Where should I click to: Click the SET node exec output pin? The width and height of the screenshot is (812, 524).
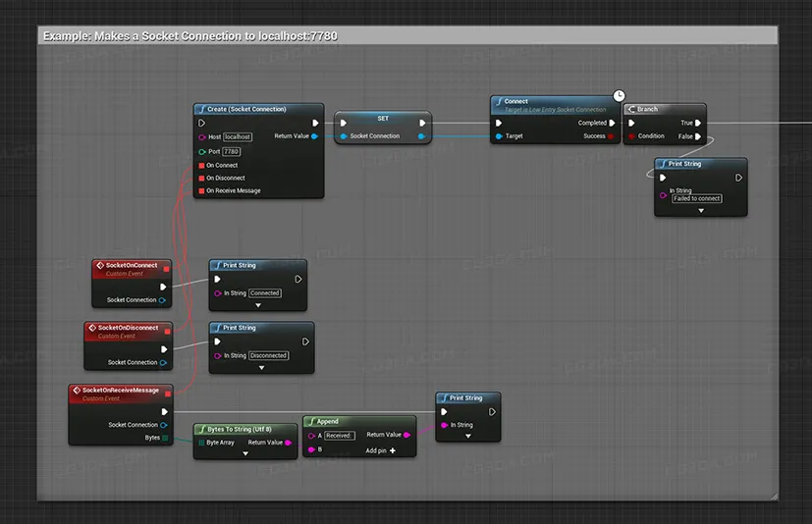pos(422,123)
